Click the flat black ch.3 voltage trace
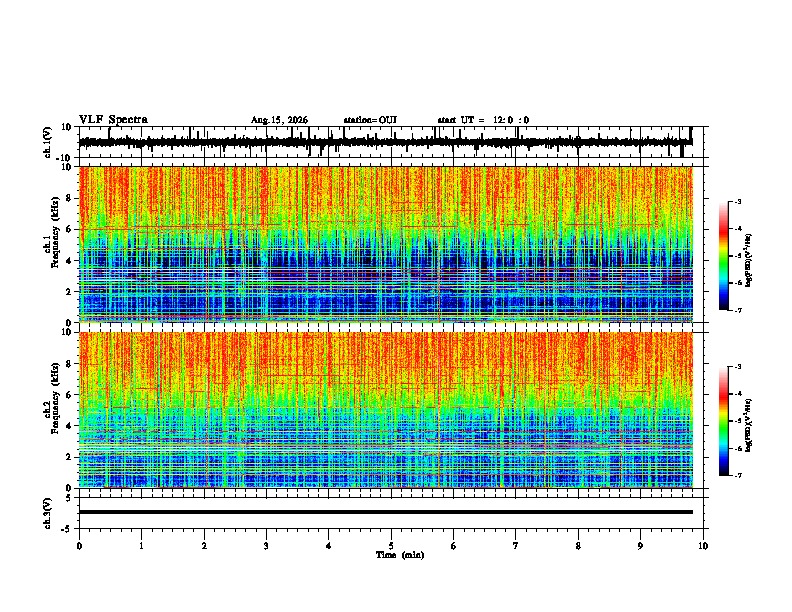The image size is (792, 612). (385, 512)
